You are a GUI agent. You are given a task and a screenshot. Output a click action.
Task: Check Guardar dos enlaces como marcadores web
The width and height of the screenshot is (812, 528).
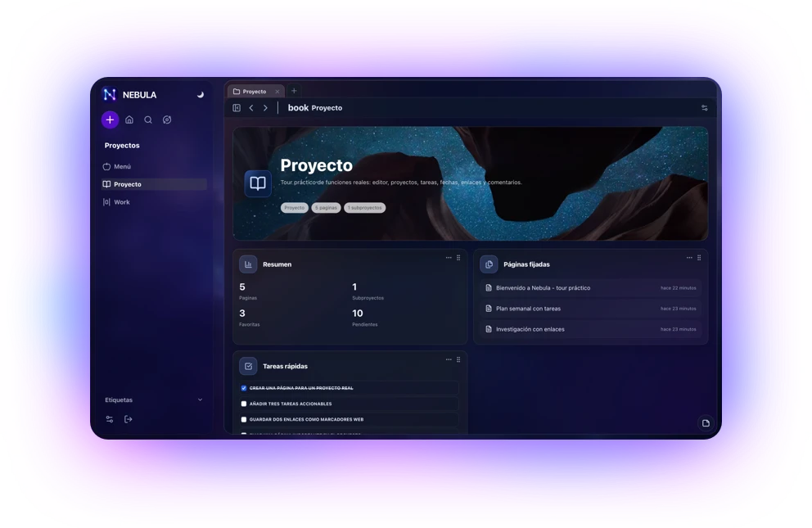coord(243,420)
